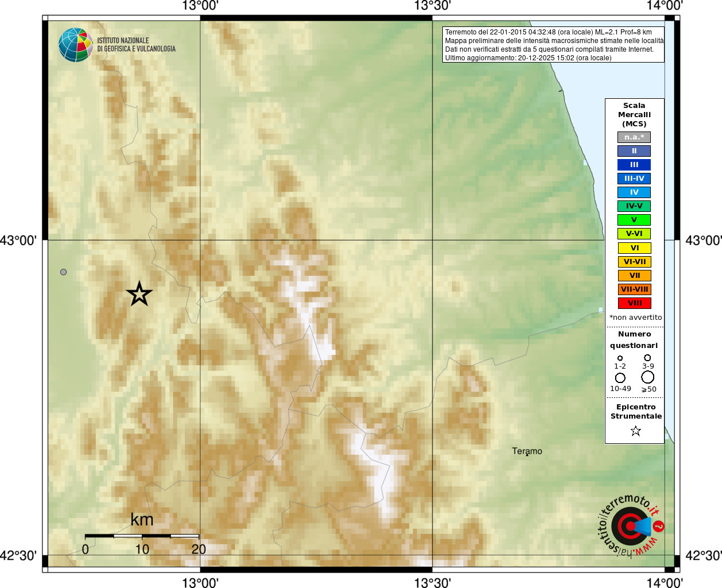The image size is (722, 588).
Task: Click the scale bar '10' label
Action: (x=142, y=549)
